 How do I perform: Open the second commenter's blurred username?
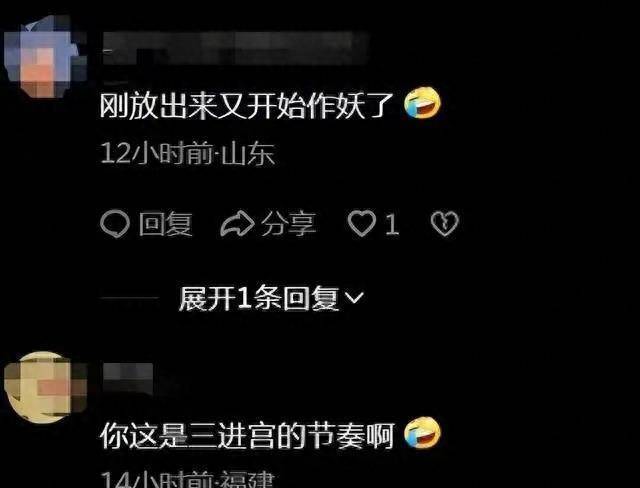pyautogui.click(x=128, y=377)
